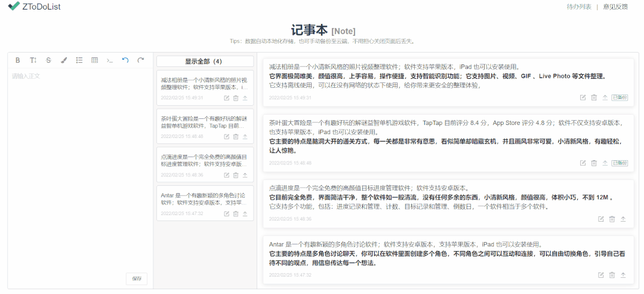
Task: Edit the 点滴进度 note in the sidebar list
Action: pyautogui.click(x=227, y=175)
